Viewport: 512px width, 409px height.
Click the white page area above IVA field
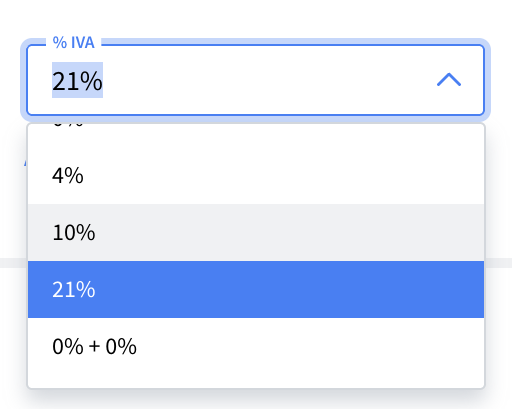pyautogui.click(x=256, y=17)
